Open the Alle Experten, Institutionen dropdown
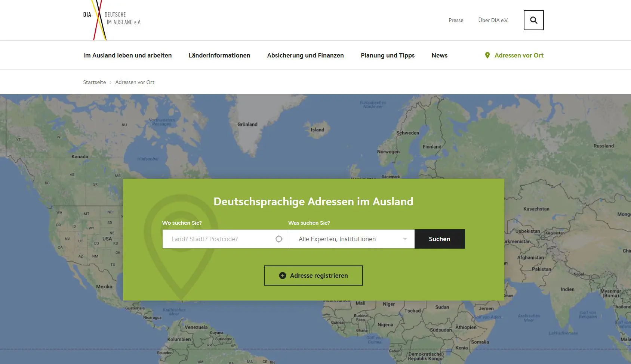Viewport: 631px width, 364px height. pos(351,239)
